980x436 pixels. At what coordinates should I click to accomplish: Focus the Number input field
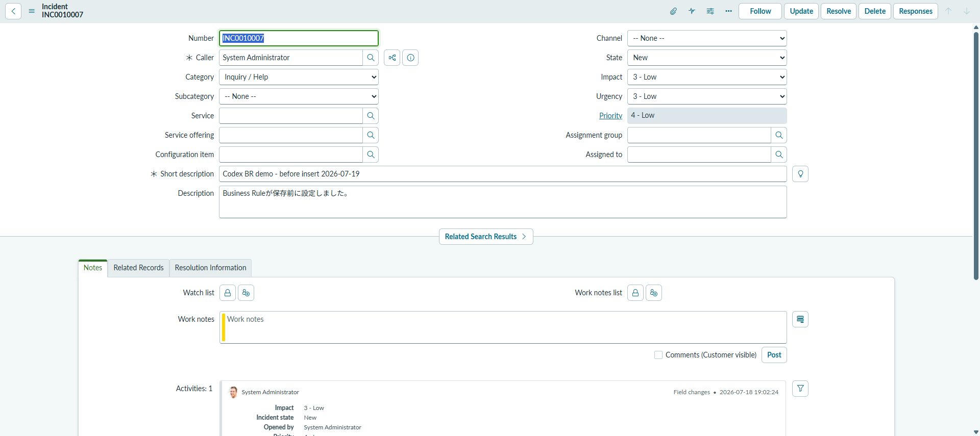click(299, 38)
